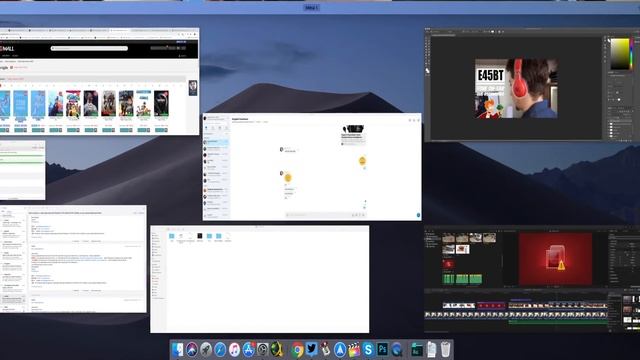Open iTunes from the Dock
Screen dimensions: 640x360
[x=234, y=350]
